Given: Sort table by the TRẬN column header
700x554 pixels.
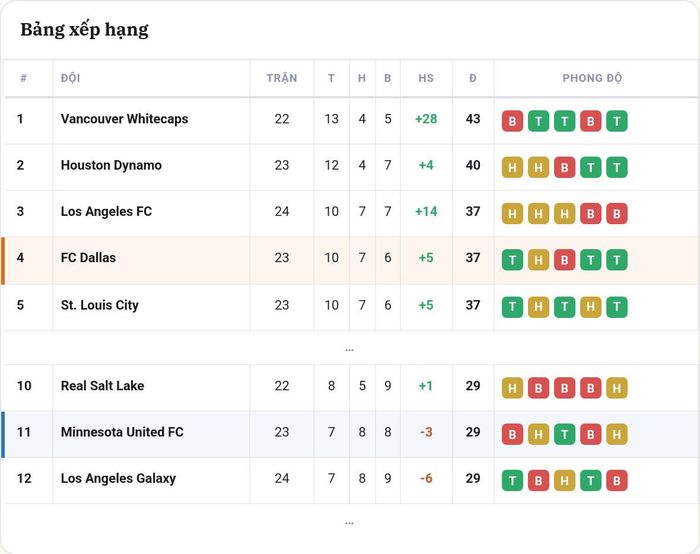Looking at the screenshot, I should [x=282, y=78].
